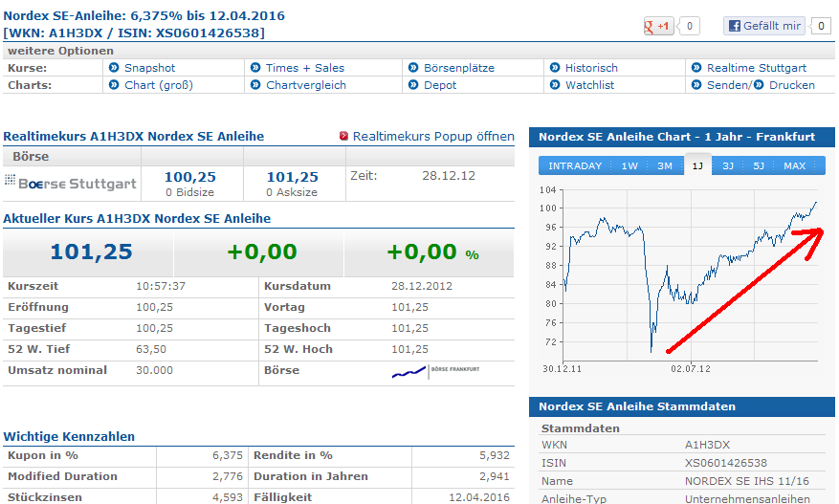Open the Snapshot link
The image size is (839, 504).
[x=150, y=68]
